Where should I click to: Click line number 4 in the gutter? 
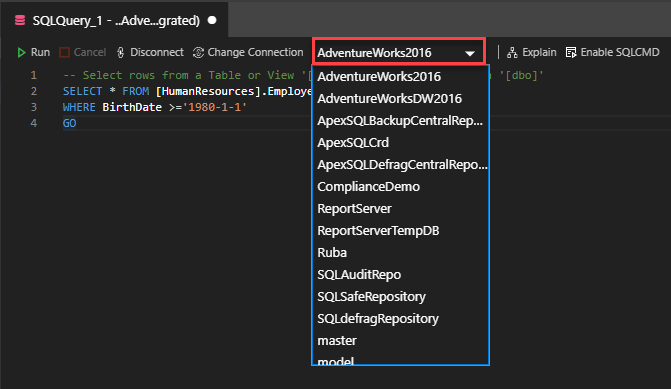(x=34, y=123)
